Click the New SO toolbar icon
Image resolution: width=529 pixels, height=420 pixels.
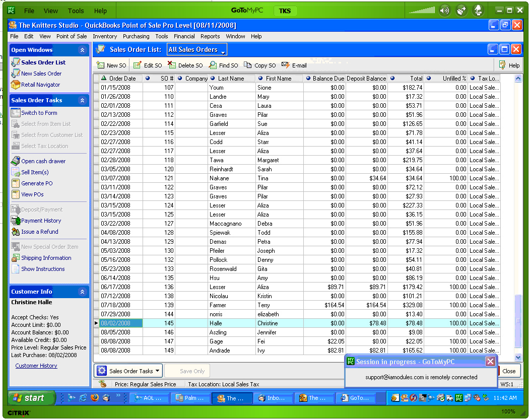(101, 65)
